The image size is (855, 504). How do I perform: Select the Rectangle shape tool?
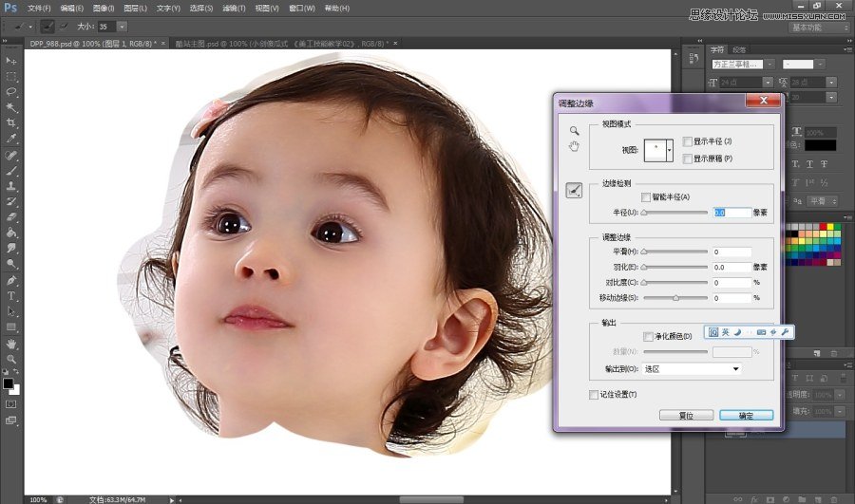10,327
